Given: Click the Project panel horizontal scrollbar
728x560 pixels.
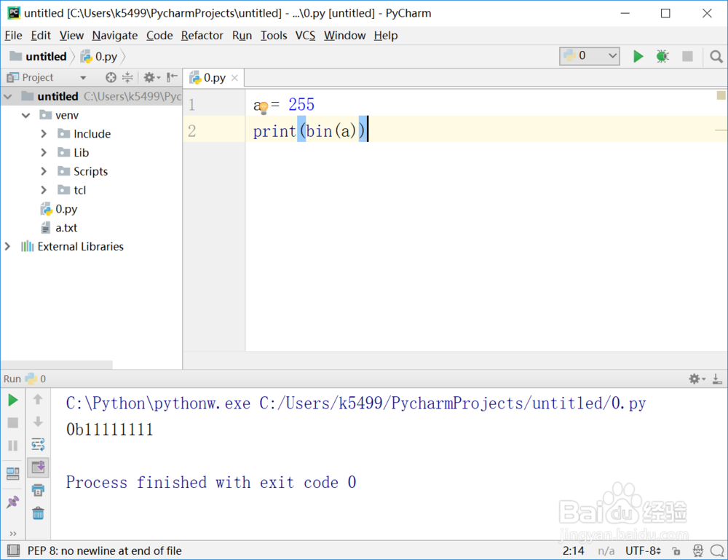Looking at the screenshot, I should tap(57, 365).
